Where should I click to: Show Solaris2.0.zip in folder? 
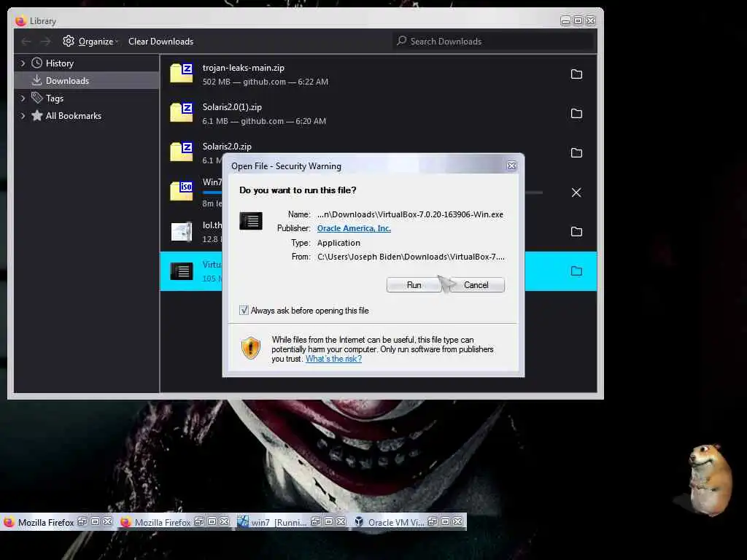[576, 153]
